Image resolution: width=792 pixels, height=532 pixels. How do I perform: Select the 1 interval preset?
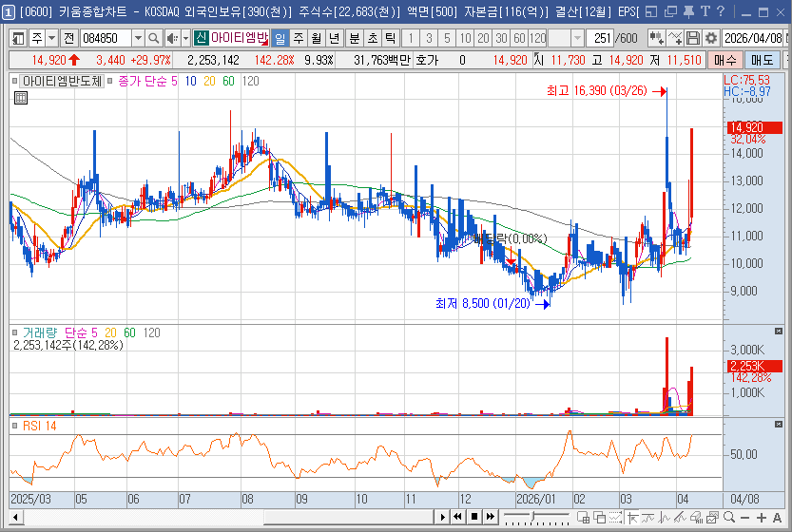(x=411, y=38)
